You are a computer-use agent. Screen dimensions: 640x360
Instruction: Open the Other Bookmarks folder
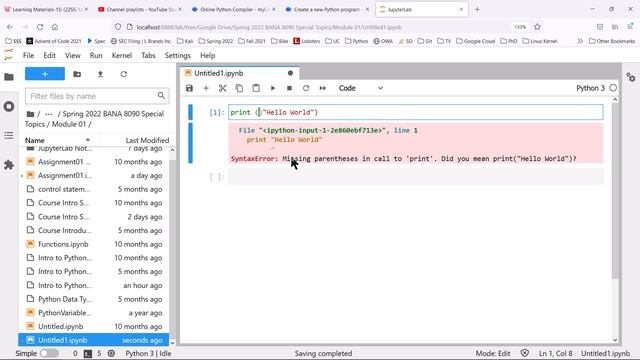[x=612, y=41]
